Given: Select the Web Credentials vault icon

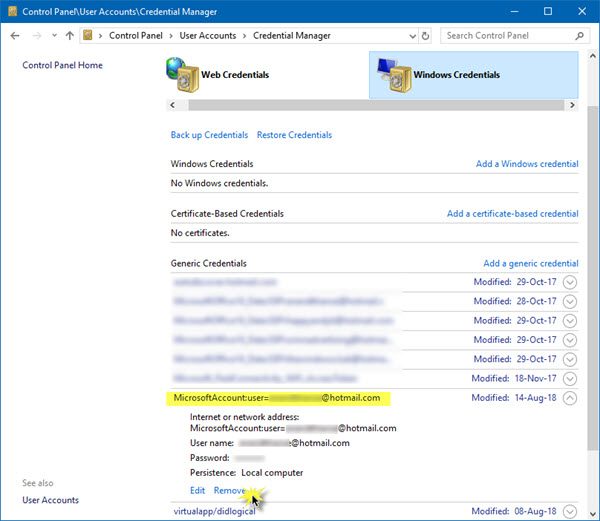Looking at the screenshot, I should (x=183, y=75).
